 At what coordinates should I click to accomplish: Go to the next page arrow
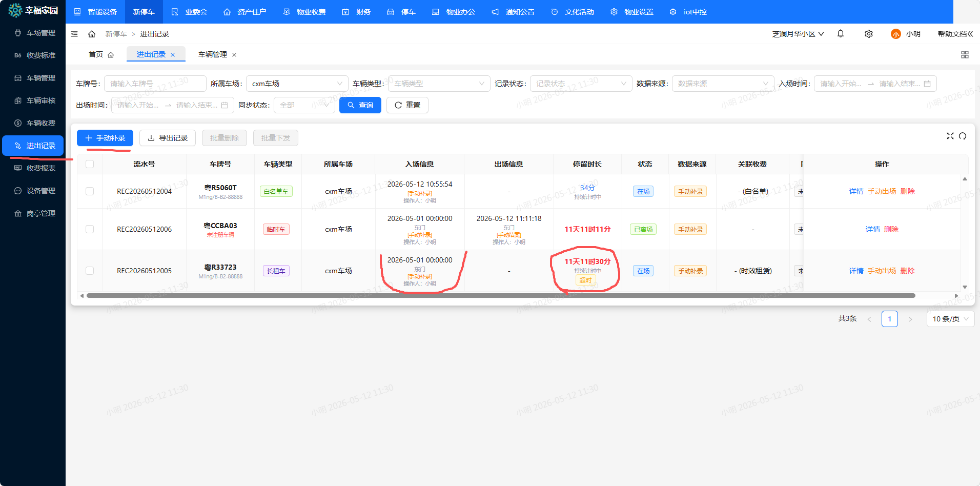coord(910,319)
